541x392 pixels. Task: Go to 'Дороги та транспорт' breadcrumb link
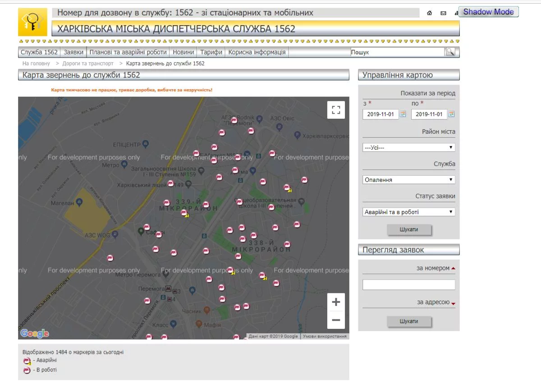coord(88,64)
